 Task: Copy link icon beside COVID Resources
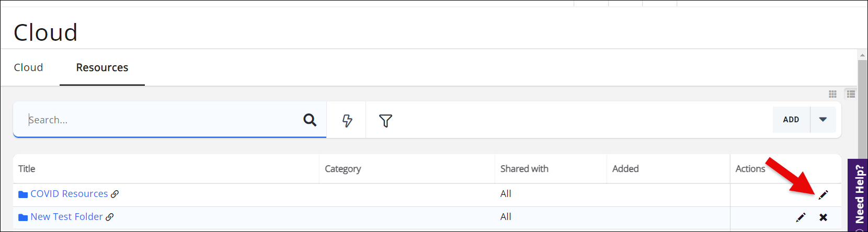pyautogui.click(x=115, y=194)
